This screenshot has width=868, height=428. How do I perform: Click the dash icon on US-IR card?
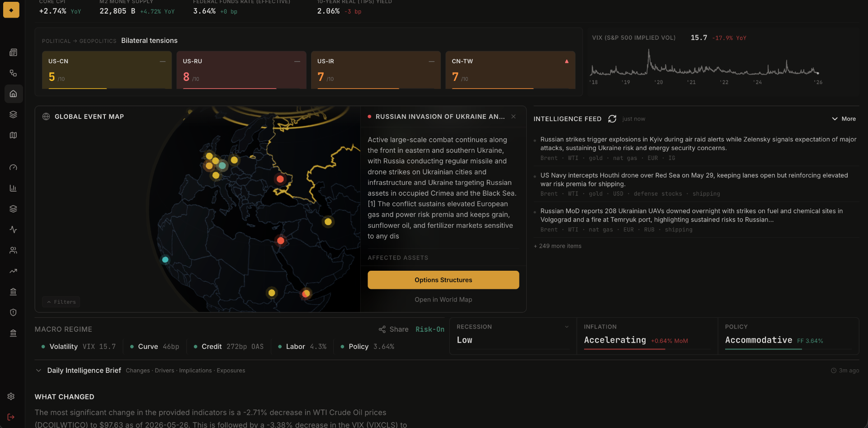[432, 61]
